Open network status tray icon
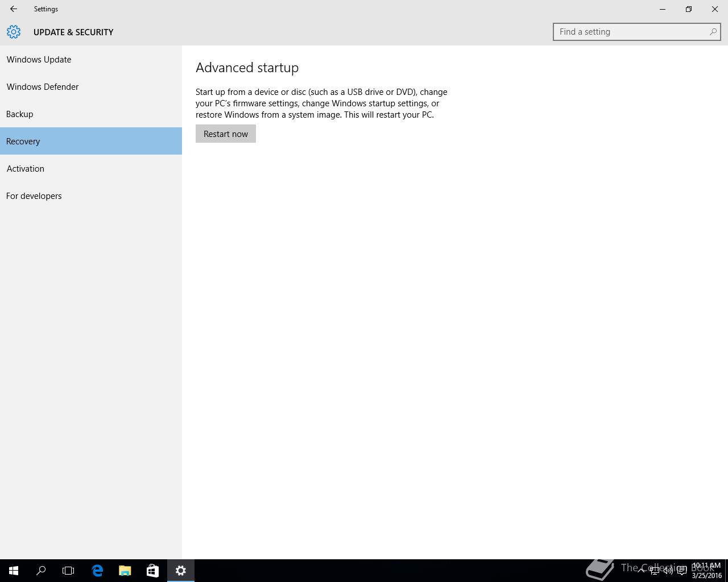The height and width of the screenshot is (582, 728). [x=655, y=571]
